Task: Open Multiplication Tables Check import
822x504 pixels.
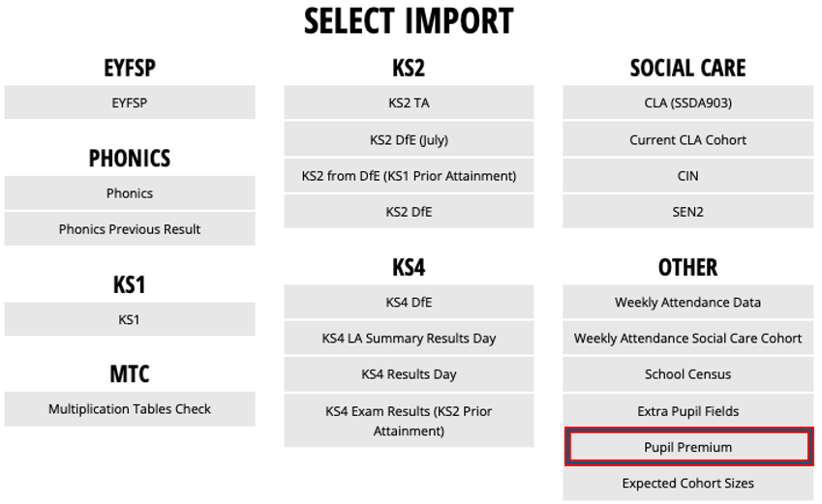Action: click(130, 409)
